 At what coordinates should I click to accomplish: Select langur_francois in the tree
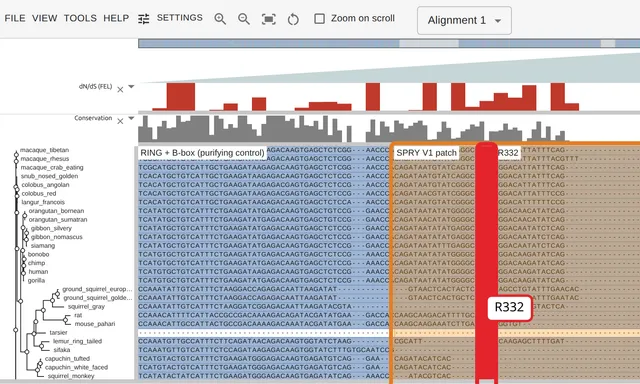click(x=43, y=202)
